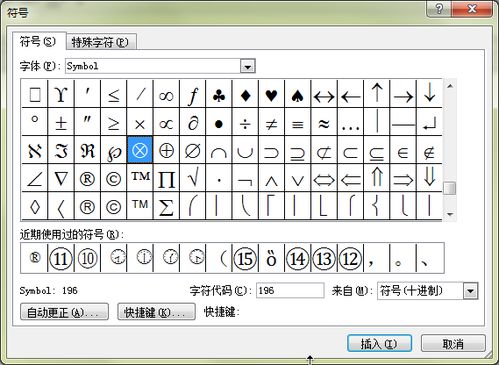Switch to the 符号(S) tab
This screenshot has height=365, width=499.
pyautogui.click(x=38, y=42)
